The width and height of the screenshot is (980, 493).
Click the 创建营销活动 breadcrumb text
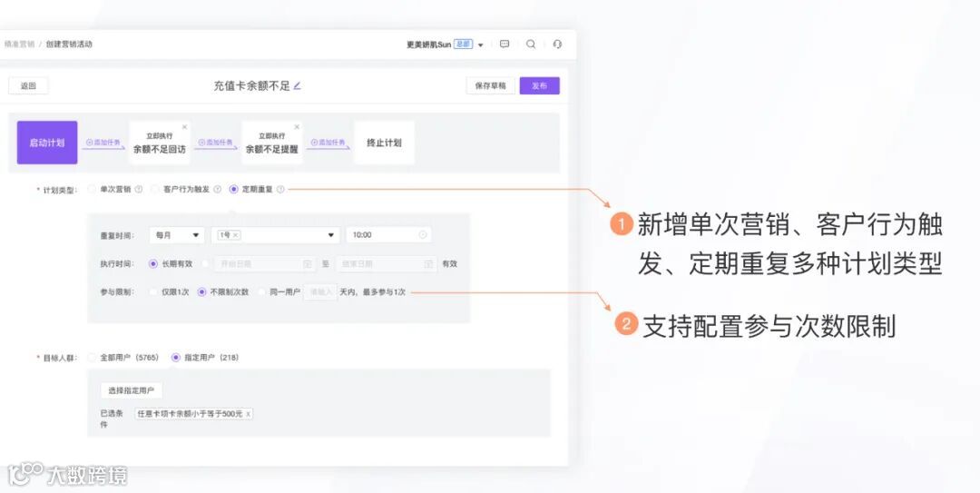69,44
